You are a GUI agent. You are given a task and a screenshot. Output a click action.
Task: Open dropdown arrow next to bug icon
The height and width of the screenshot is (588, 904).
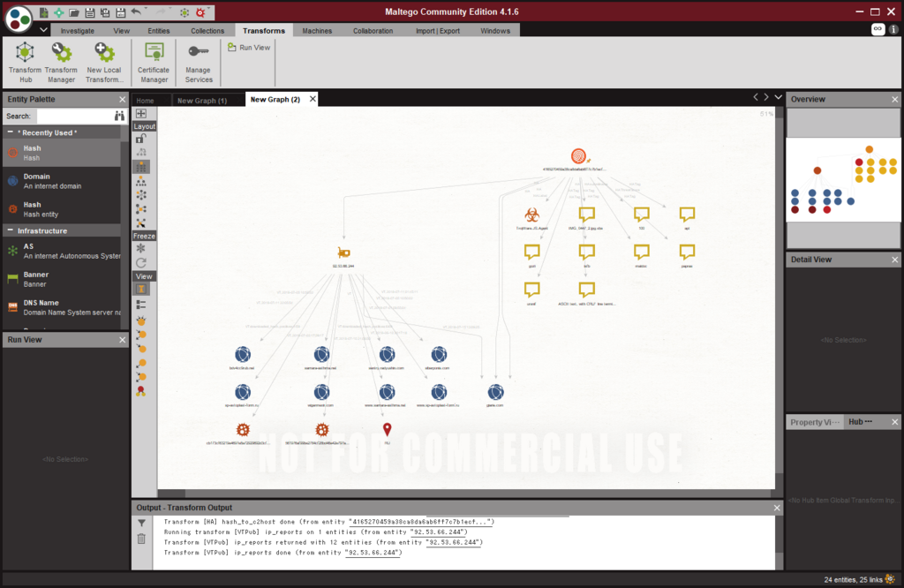[210, 9]
